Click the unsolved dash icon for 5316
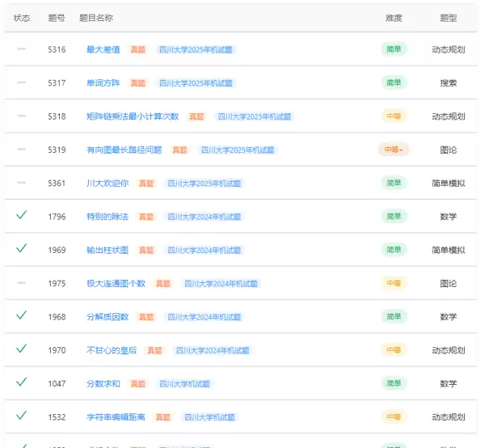The width and height of the screenshot is (485, 448). click(22, 49)
